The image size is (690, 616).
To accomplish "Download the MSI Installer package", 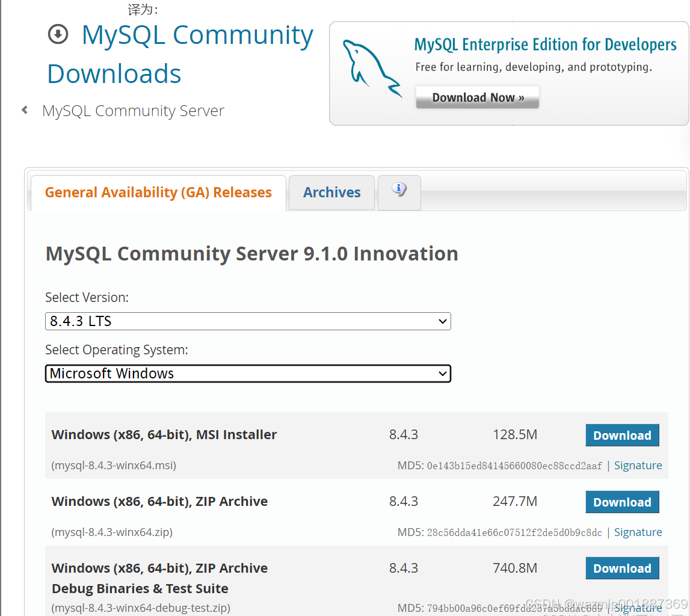I will [x=622, y=435].
